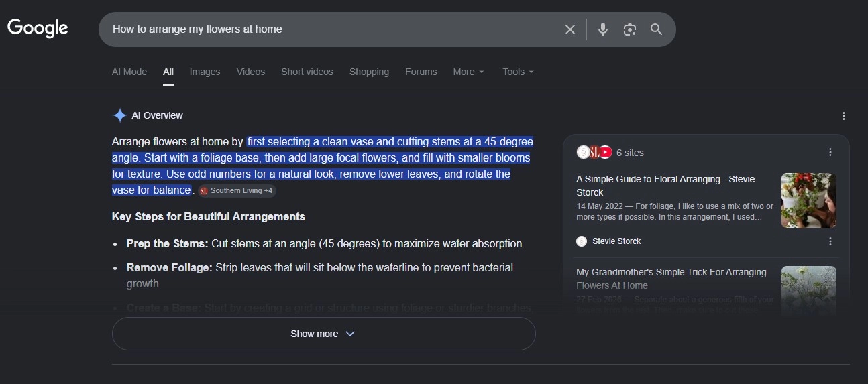Click the 6 sites label
Screen dimensions: 868x384
pyautogui.click(x=630, y=153)
